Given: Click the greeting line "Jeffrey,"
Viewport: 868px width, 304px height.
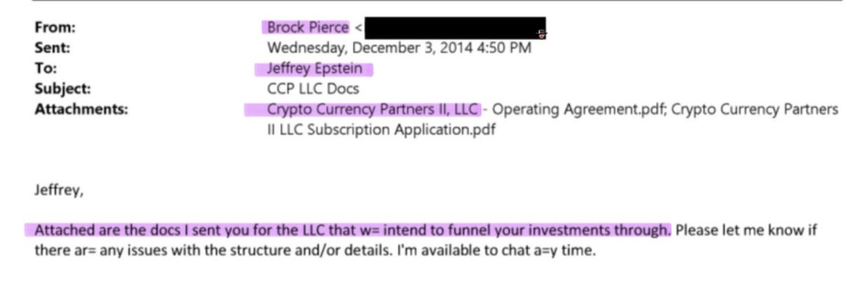Looking at the screenshot, I should pyautogui.click(x=58, y=190).
